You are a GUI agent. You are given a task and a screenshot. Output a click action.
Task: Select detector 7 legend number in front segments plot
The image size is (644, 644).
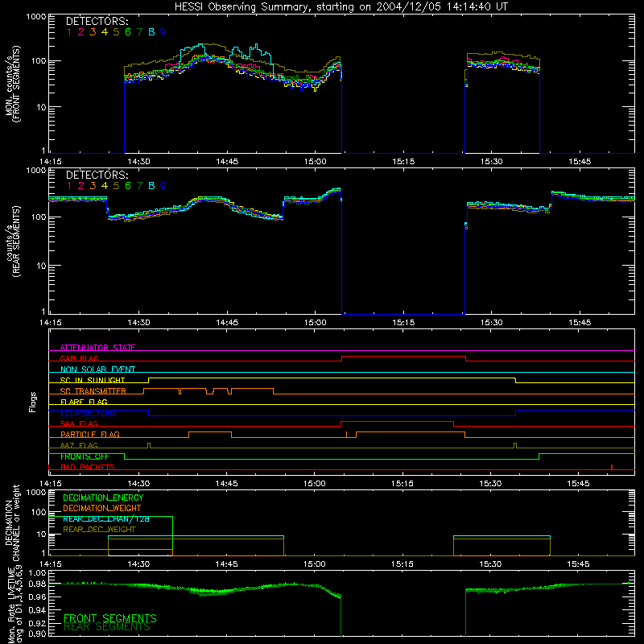(139, 32)
